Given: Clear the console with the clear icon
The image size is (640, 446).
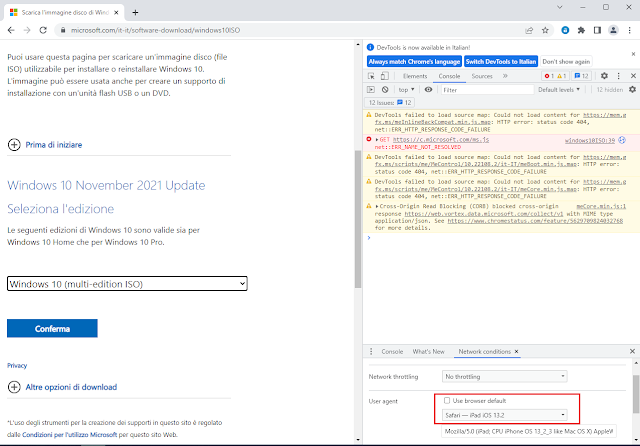Looking at the screenshot, I should 385,90.
